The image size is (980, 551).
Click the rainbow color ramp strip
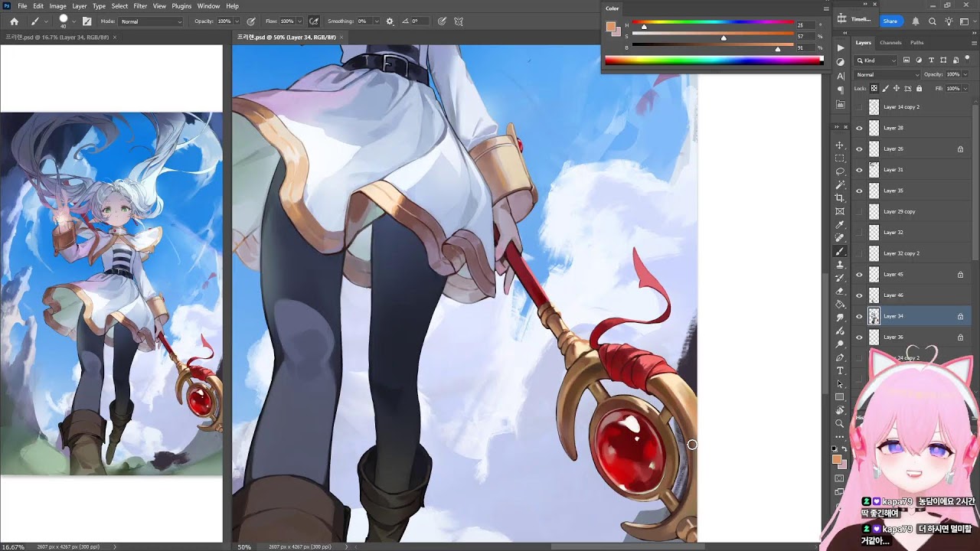click(x=714, y=60)
